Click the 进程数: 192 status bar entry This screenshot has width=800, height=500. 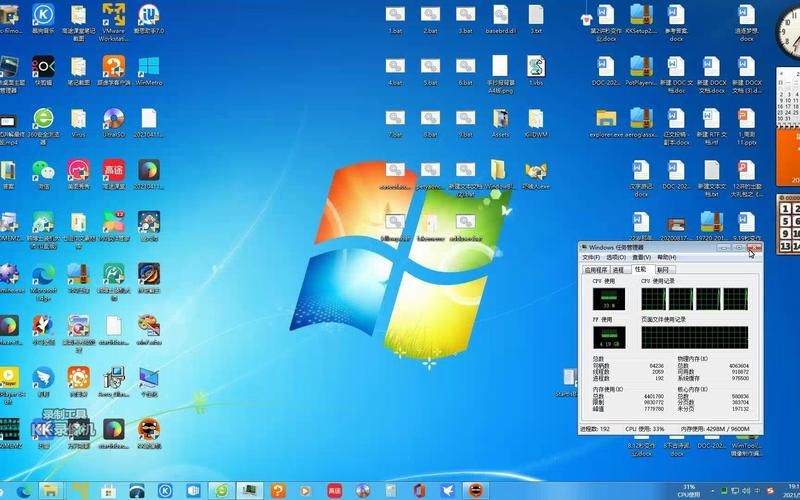[x=595, y=429]
